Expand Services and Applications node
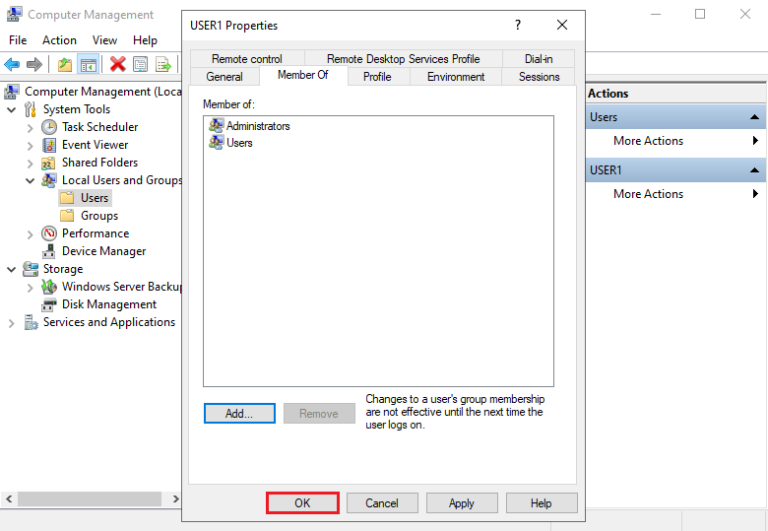This screenshot has width=768, height=531. coord(11,323)
